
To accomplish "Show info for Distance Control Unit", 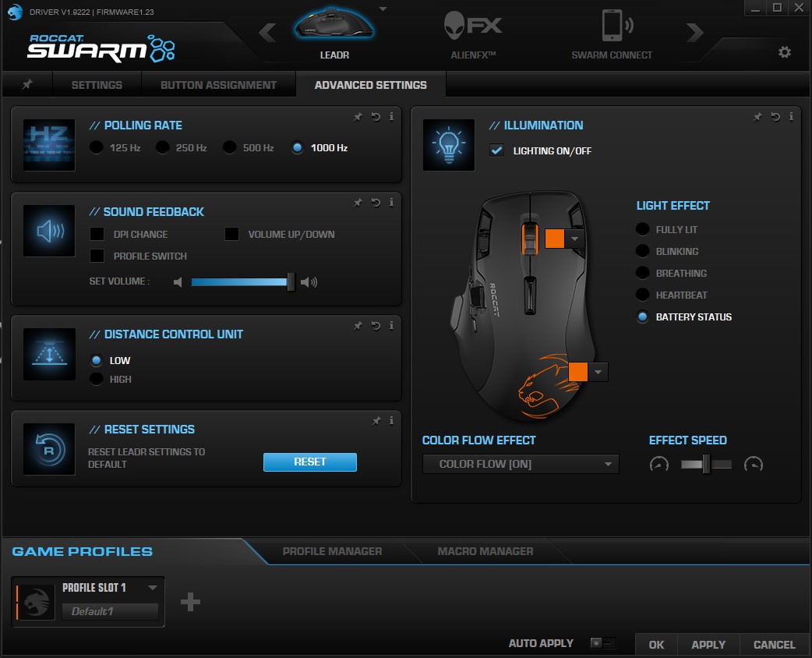I will (391, 325).
